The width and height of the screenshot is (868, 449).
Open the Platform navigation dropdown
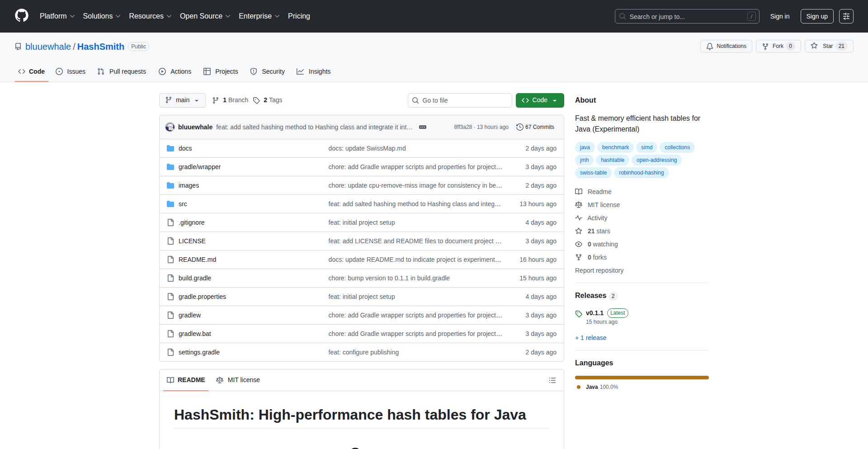point(57,16)
